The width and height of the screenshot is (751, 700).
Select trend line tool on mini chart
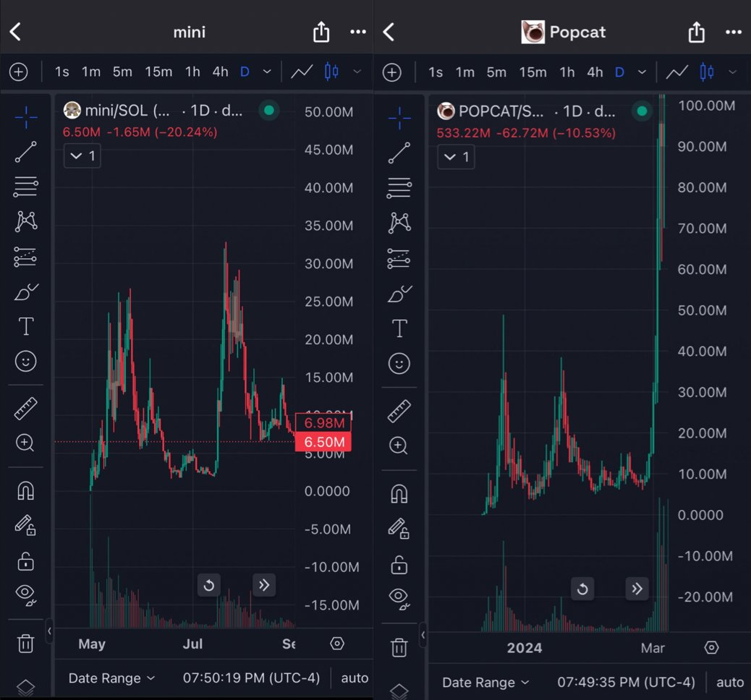coord(26,152)
